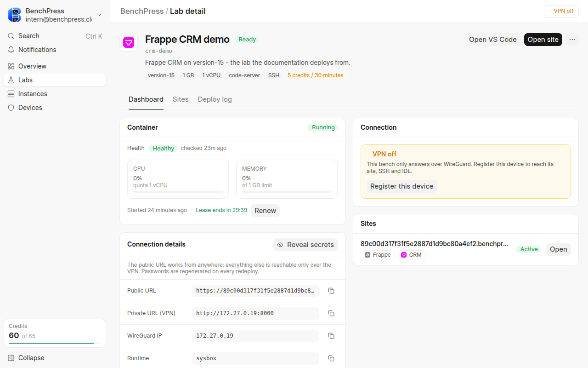Copy the Public URL
Image resolution: width=588 pixels, height=368 pixels.
tap(331, 291)
